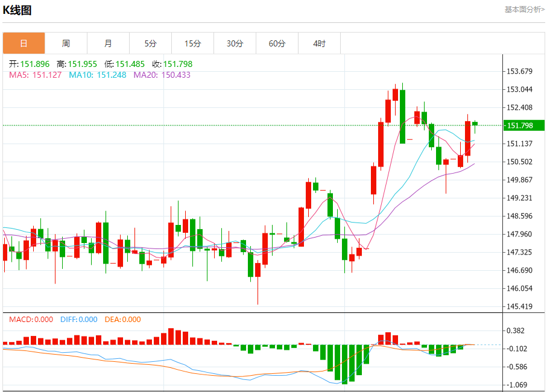Click the opening price value 151.896
Image resolution: width=547 pixels, height=392 pixels.
pyautogui.click(x=35, y=64)
